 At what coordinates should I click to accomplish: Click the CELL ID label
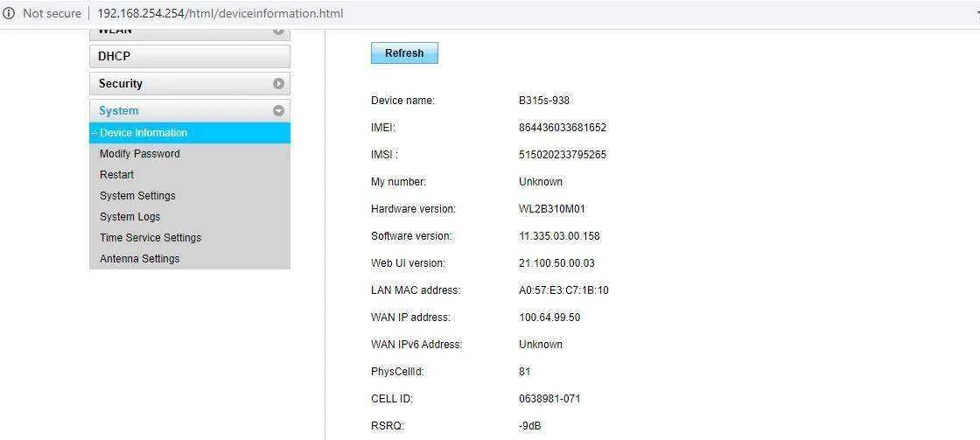click(392, 399)
